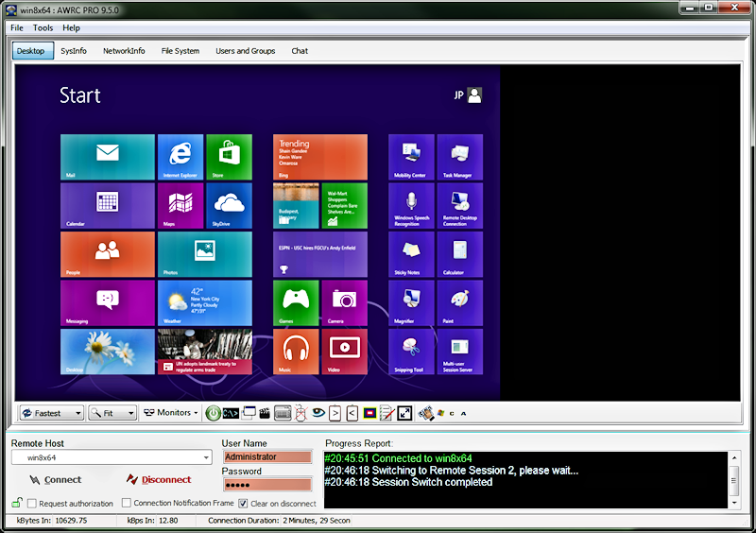Open the Calendar tile
This screenshot has height=533, width=756.
click(x=108, y=205)
